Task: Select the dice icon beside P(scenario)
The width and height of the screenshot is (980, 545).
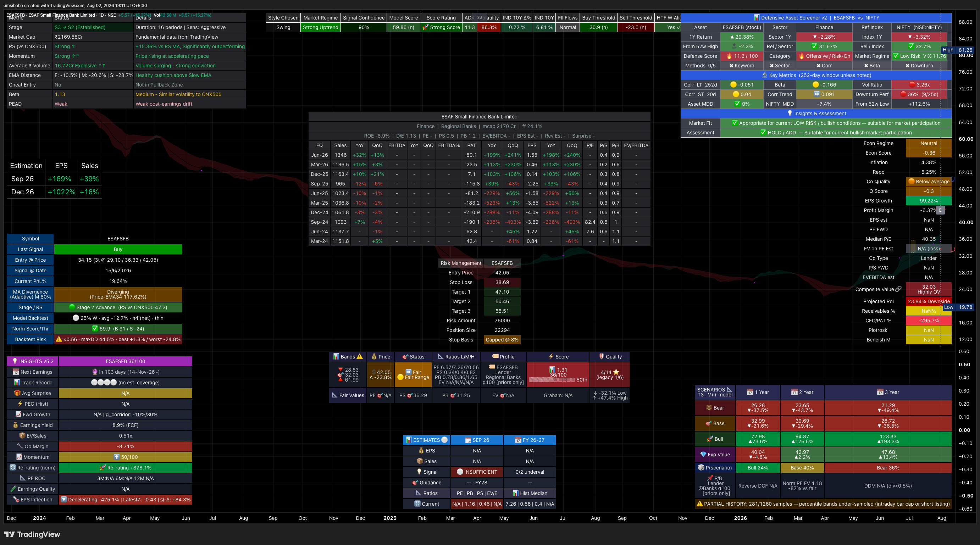Action: coord(701,468)
